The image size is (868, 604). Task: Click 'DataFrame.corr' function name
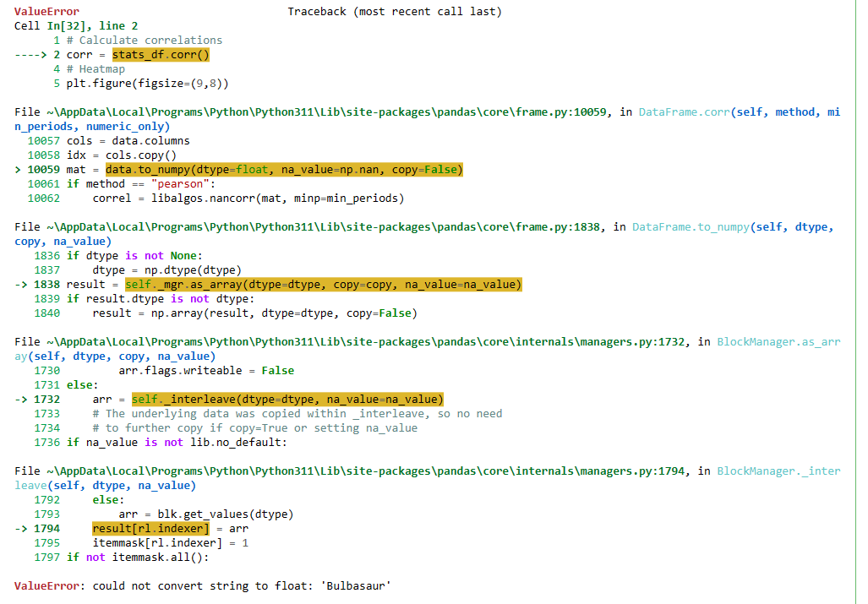pyautogui.click(x=684, y=112)
